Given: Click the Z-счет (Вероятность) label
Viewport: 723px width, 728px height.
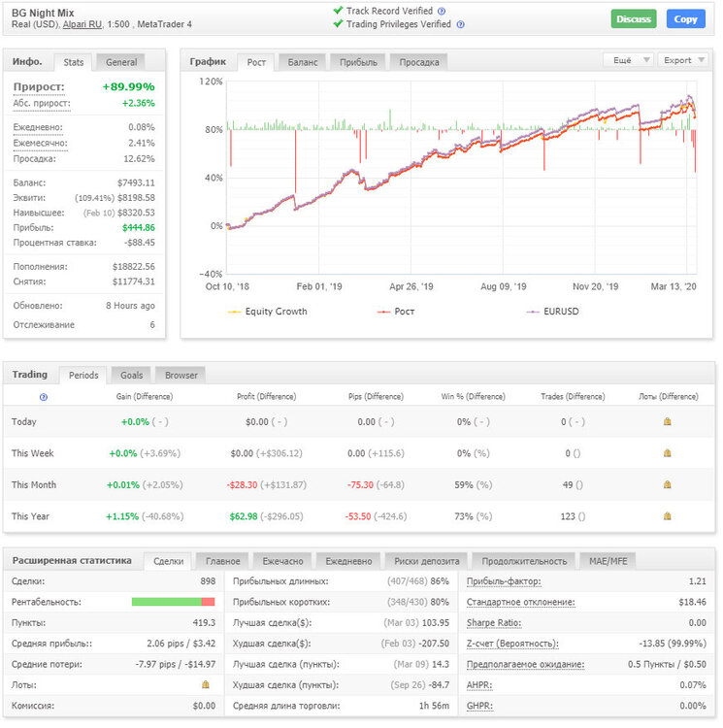Looking at the screenshot, I should point(512,644).
